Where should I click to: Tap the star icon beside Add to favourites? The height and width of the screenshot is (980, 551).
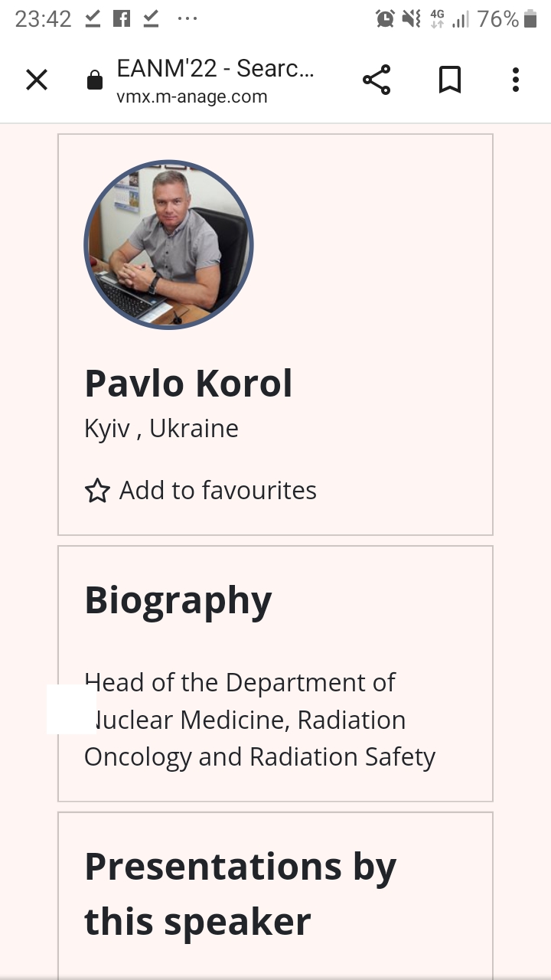tap(97, 491)
